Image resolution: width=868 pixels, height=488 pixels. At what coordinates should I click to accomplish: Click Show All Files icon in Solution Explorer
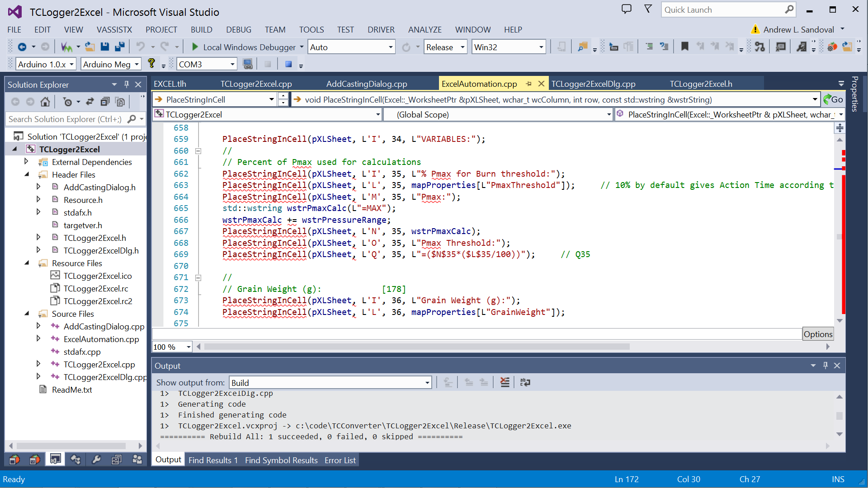click(120, 102)
